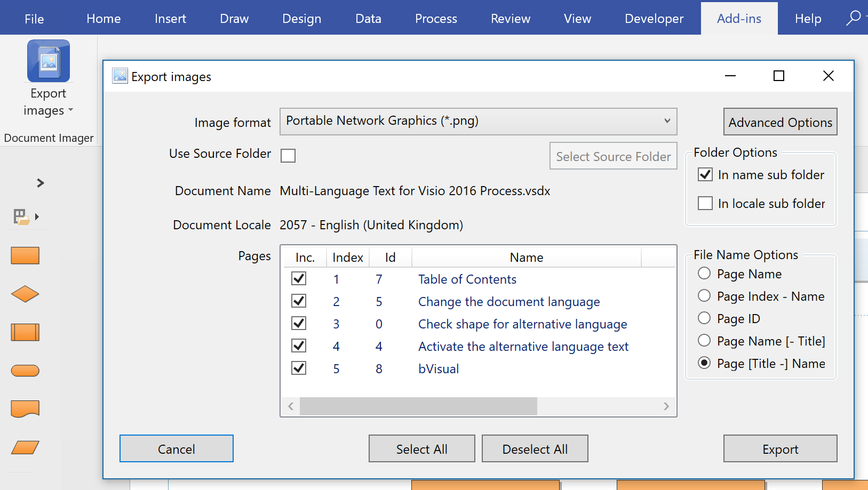Expand the Shapes panel with the chevron

point(41,183)
